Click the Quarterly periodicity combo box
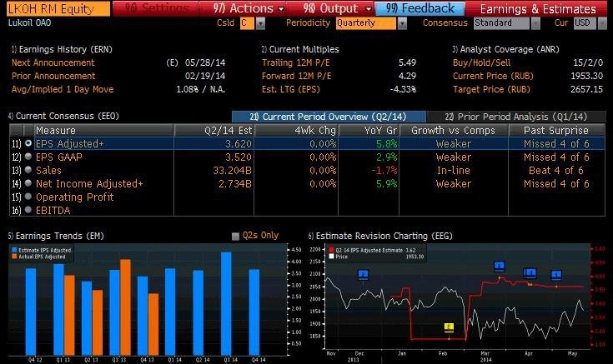This screenshot has width=613, height=364. click(366, 23)
